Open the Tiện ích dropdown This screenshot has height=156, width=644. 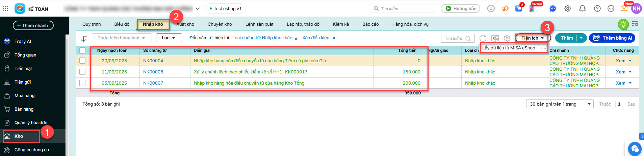tap(533, 38)
